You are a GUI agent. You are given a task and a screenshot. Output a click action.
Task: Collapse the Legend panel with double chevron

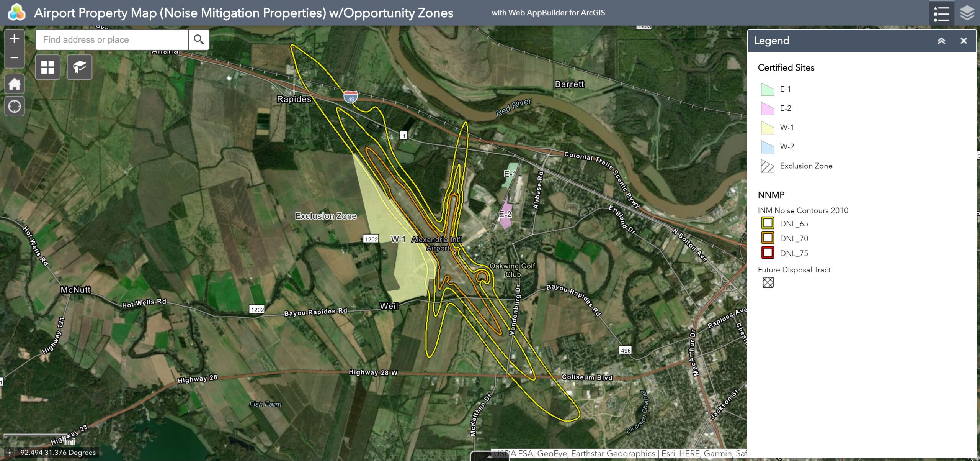point(941,41)
